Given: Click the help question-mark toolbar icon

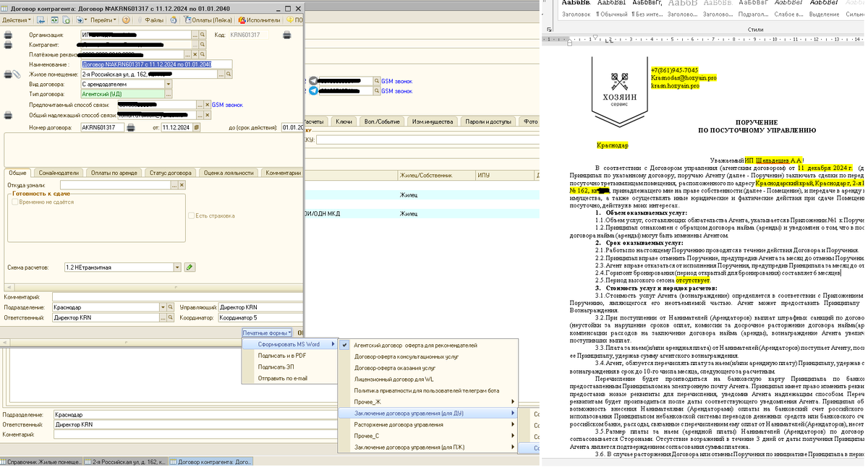Looking at the screenshot, I should [126, 19].
